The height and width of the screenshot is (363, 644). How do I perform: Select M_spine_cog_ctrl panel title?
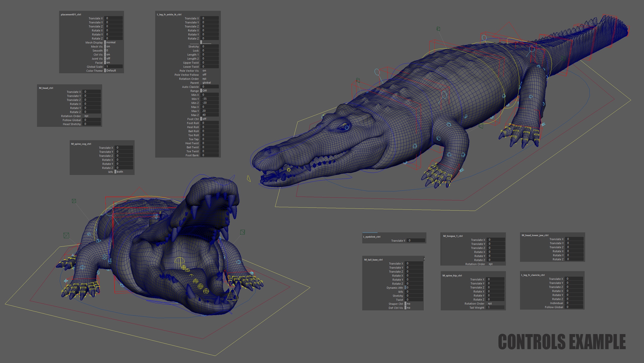pyautogui.click(x=81, y=144)
